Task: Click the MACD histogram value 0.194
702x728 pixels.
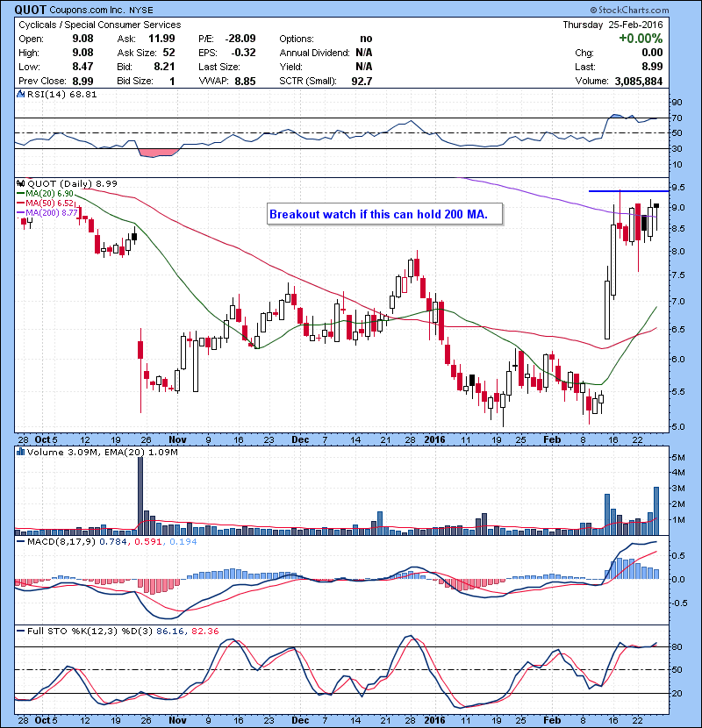Action: (183, 541)
